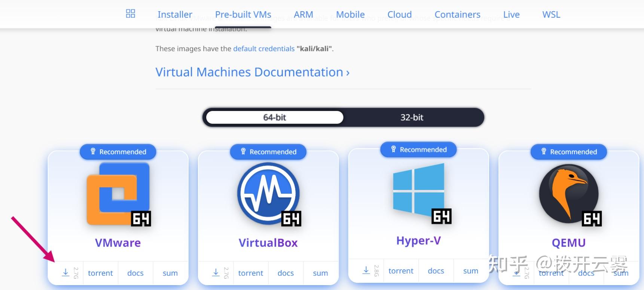The image size is (644, 290).
Task: Click the VMware card title
Action: point(118,243)
